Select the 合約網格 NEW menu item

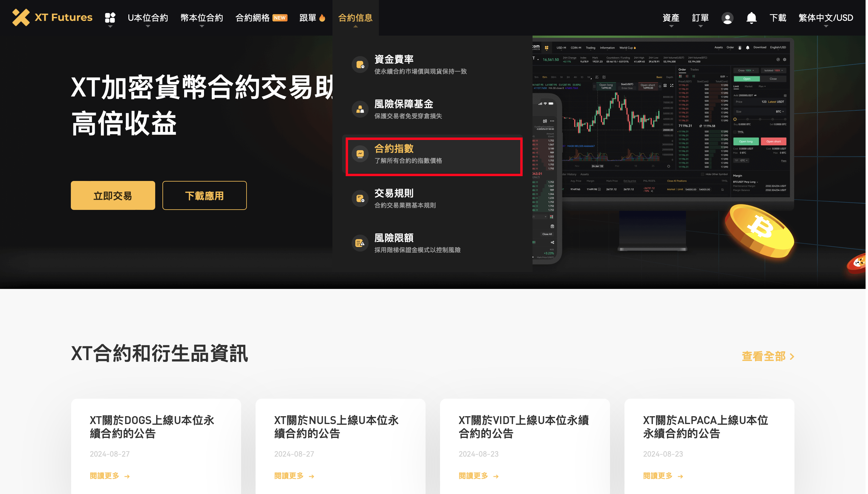click(x=261, y=18)
